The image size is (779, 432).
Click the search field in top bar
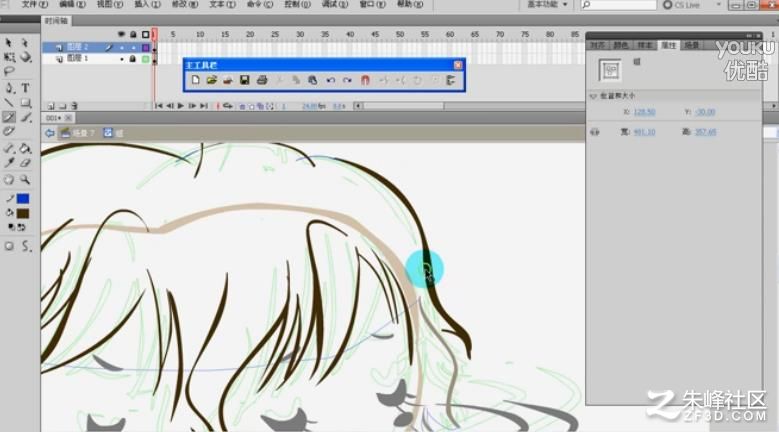click(x=619, y=5)
